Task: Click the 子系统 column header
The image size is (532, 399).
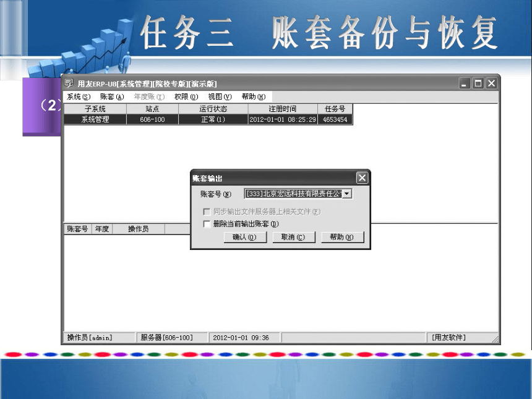Action: (95, 109)
